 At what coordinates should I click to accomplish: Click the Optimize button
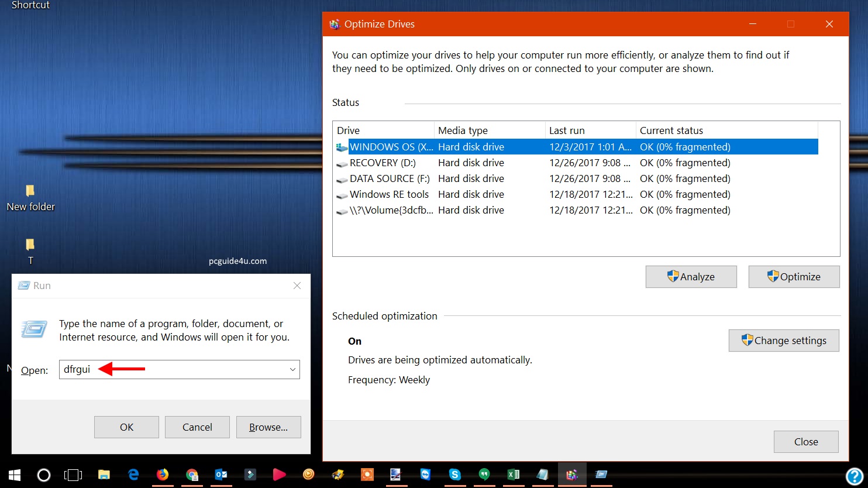[794, 277]
